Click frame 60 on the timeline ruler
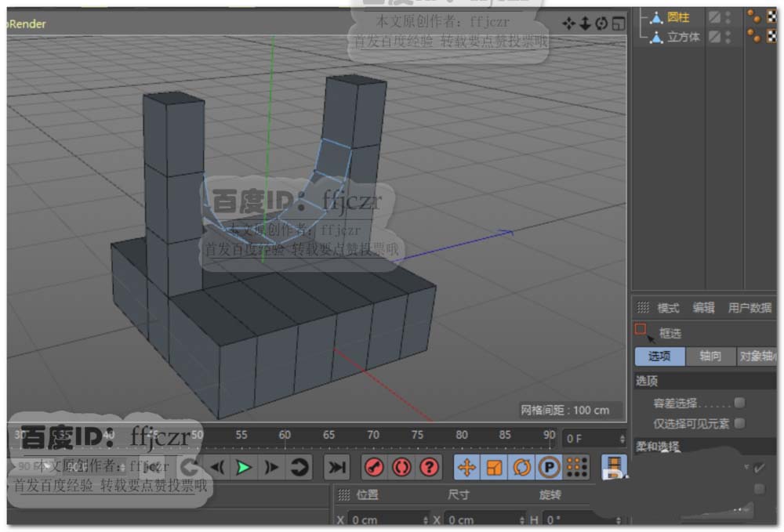The width and height of the screenshot is (784, 532). click(x=285, y=435)
